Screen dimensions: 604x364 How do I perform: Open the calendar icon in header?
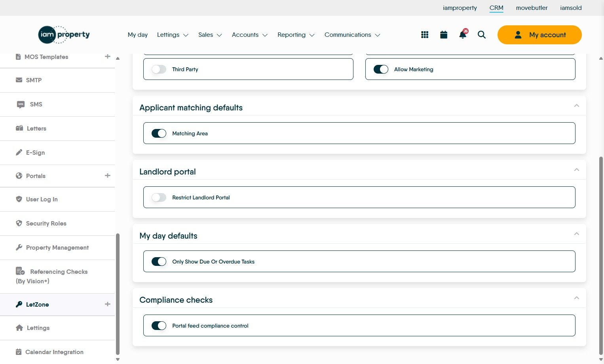coord(444,35)
